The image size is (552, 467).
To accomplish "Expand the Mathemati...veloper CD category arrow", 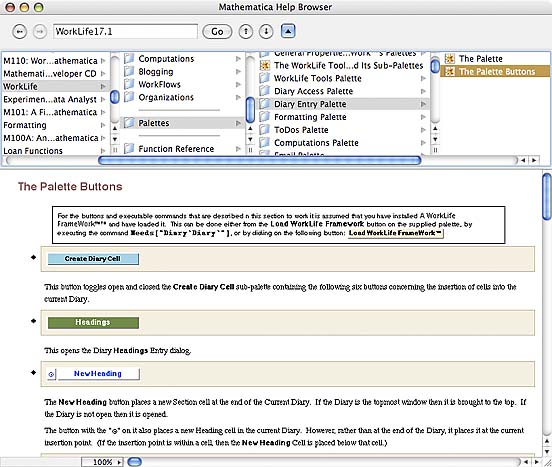I will (x=103, y=74).
